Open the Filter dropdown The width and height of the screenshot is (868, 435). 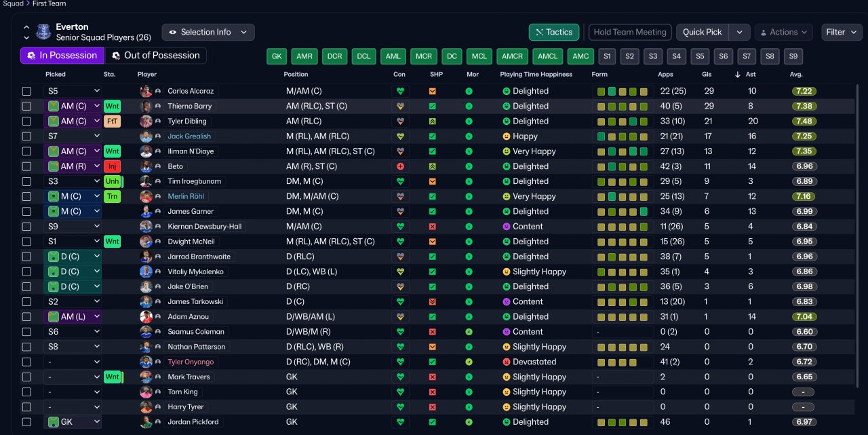[842, 32]
